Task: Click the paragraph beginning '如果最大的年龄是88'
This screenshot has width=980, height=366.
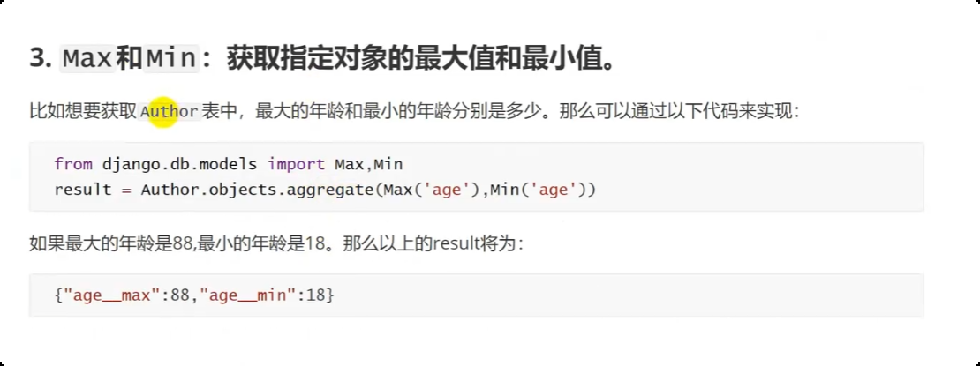Action: tap(275, 243)
